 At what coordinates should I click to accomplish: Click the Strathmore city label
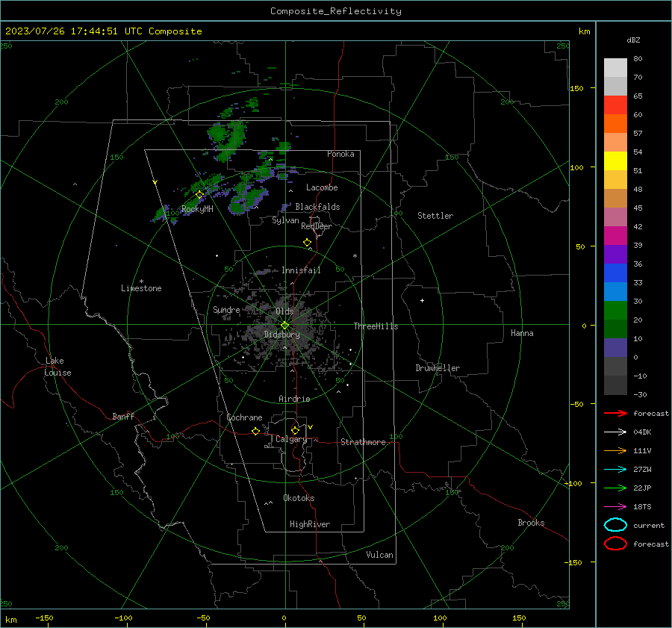click(x=363, y=442)
